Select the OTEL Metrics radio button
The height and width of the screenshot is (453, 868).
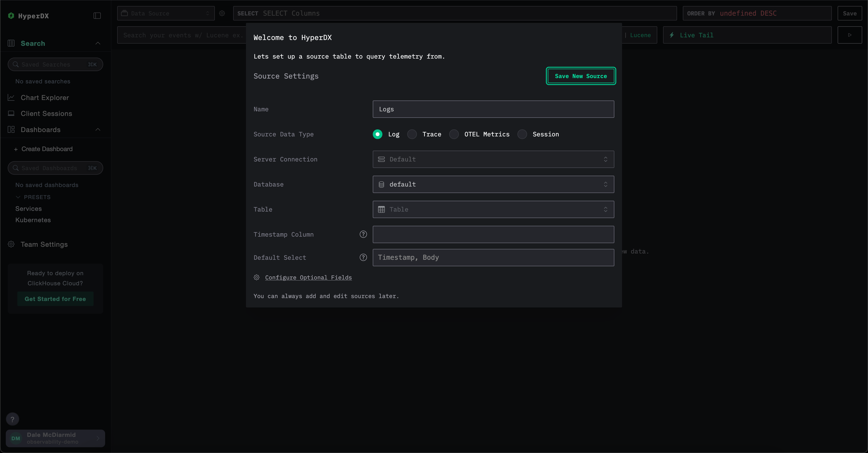tap(454, 134)
